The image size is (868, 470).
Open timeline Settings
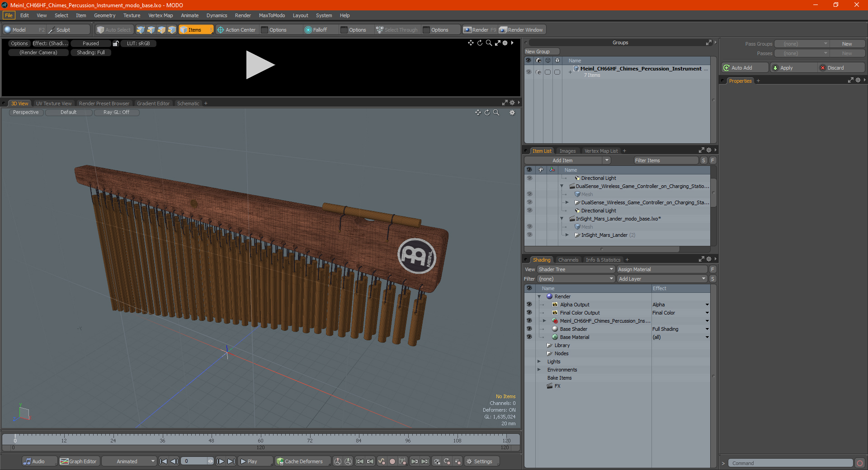[482, 461]
